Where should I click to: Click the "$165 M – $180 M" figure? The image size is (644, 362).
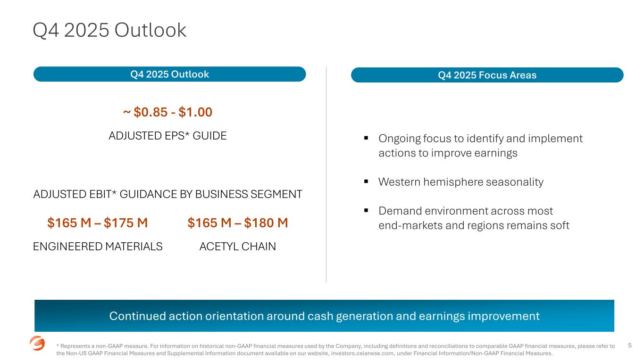pyautogui.click(x=238, y=222)
